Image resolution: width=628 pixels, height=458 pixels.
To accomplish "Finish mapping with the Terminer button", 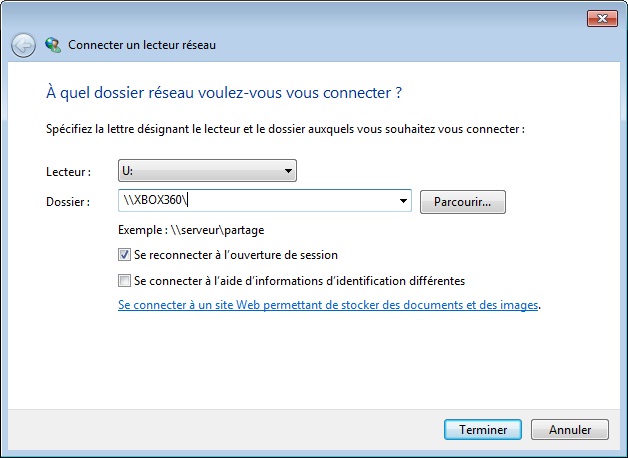I will pyautogui.click(x=483, y=430).
